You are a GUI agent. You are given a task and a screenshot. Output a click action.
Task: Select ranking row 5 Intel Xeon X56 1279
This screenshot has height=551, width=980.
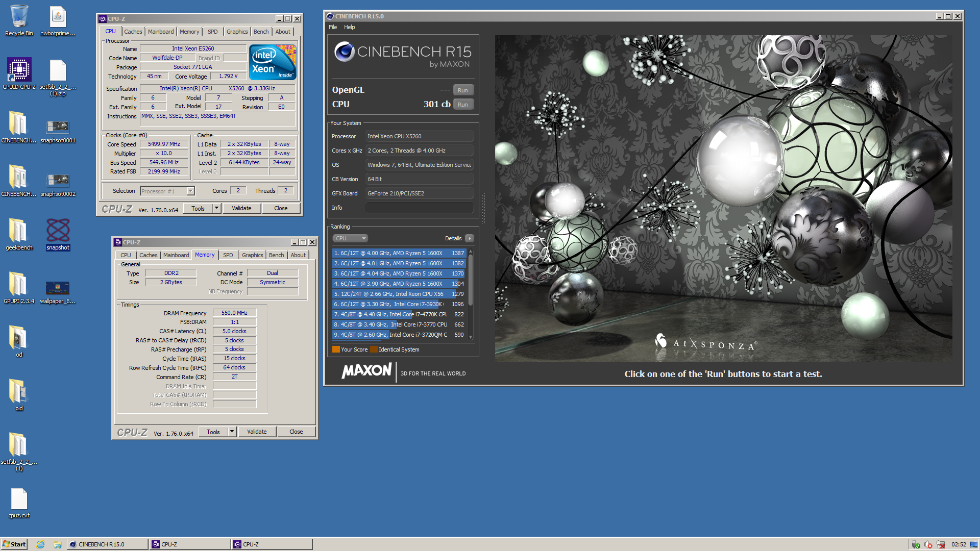pos(399,294)
